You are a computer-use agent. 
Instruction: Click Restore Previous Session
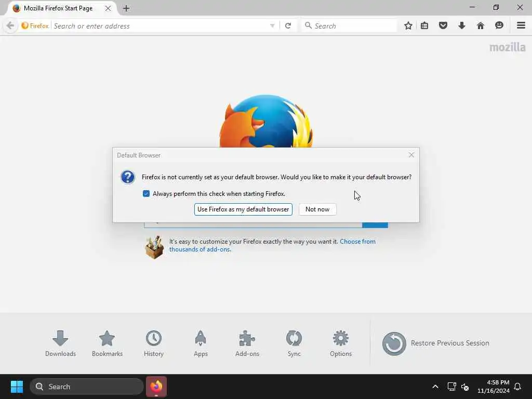(x=436, y=343)
